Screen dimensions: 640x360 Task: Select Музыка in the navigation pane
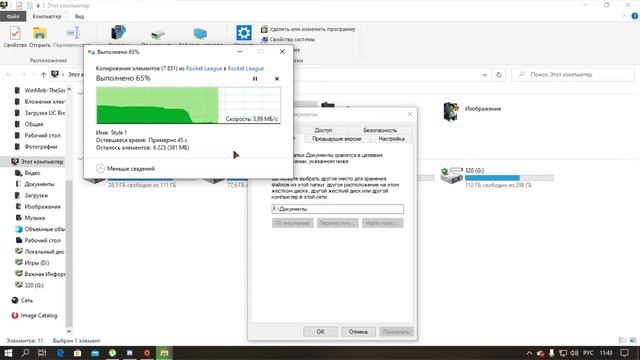pos(30,218)
